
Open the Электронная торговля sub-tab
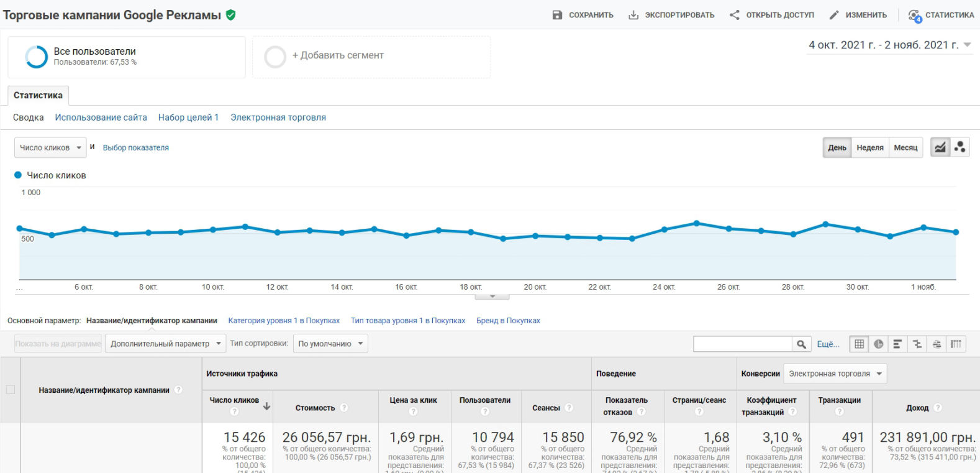[x=278, y=117]
